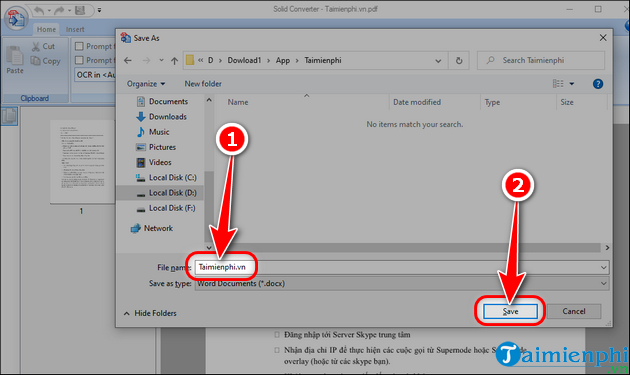Select Network in the navigation pane
Viewport: 630px width, 375px height.
(x=152, y=228)
